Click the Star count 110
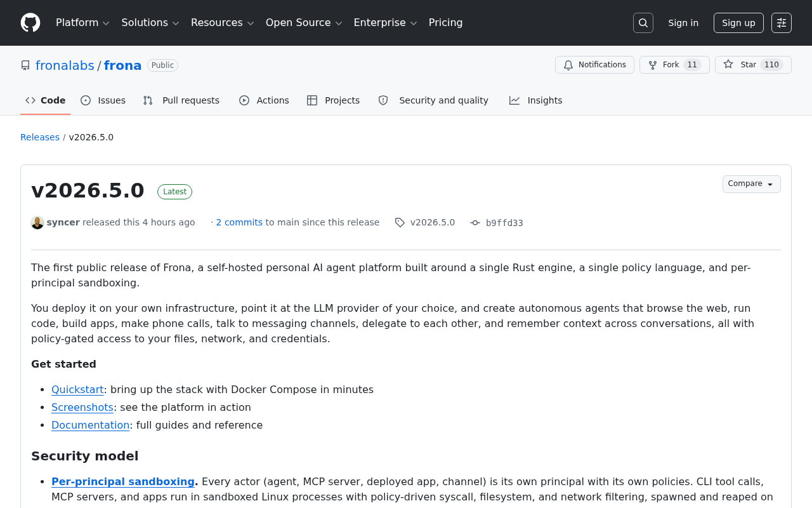 (771, 65)
